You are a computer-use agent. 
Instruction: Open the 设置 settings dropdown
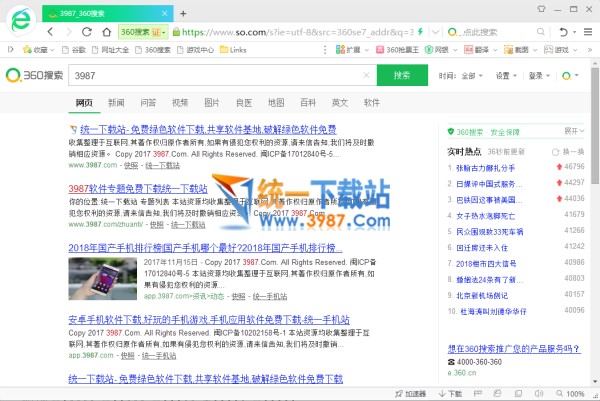pos(506,76)
